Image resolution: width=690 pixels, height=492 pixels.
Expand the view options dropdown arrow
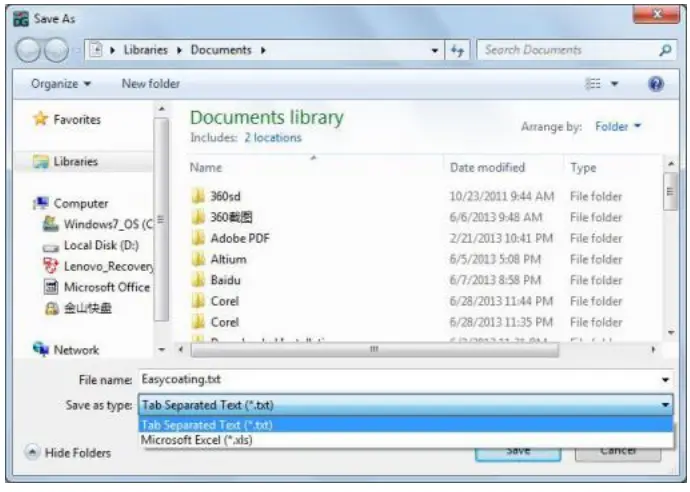614,84
